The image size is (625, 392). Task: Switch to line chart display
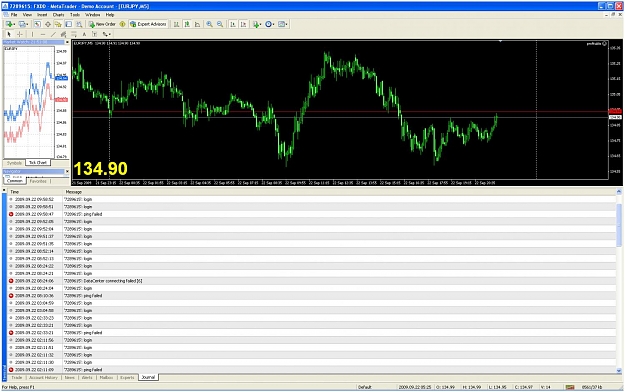pos(197,24)
